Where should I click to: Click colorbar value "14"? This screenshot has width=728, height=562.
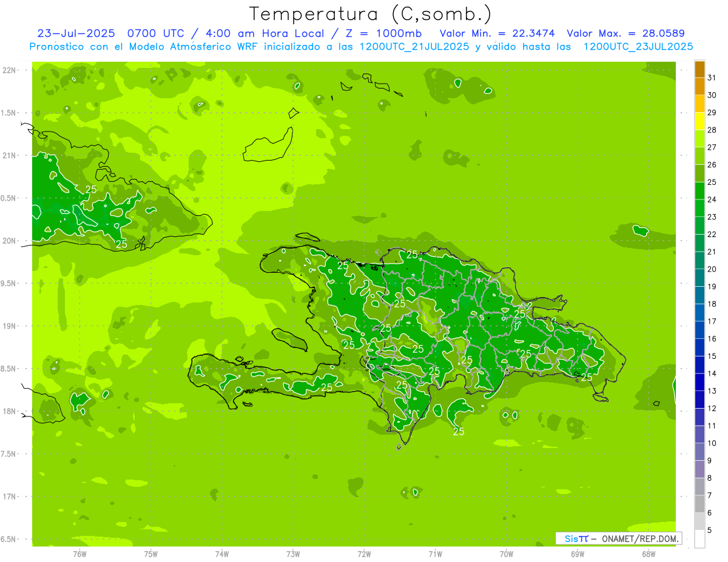coord(712,373)
